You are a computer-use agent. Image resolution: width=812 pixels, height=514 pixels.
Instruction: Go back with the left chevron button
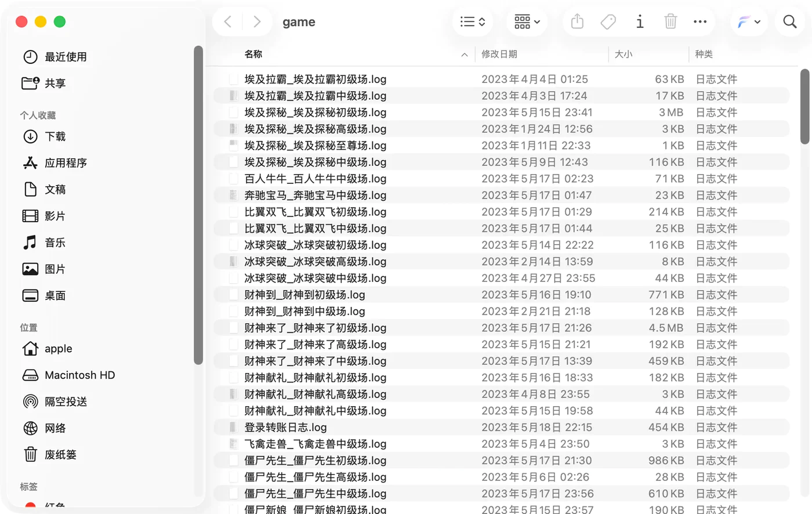click(x=228, y=22)
